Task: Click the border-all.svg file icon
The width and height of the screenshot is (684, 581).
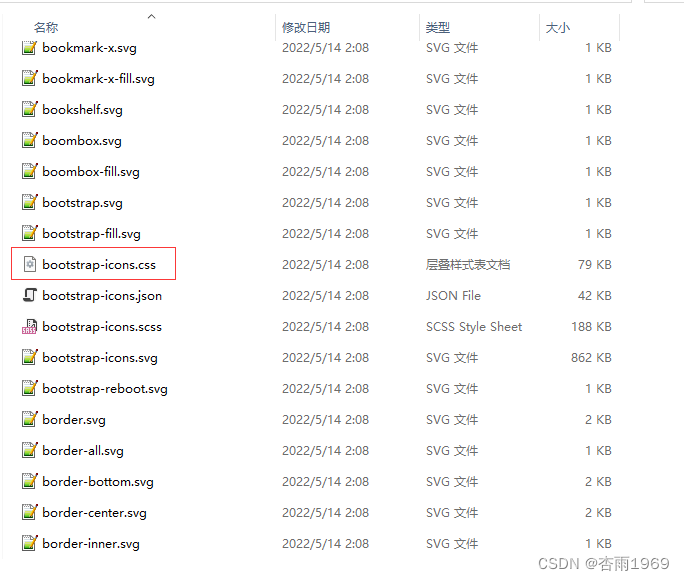Action: [x=30, y=451]
